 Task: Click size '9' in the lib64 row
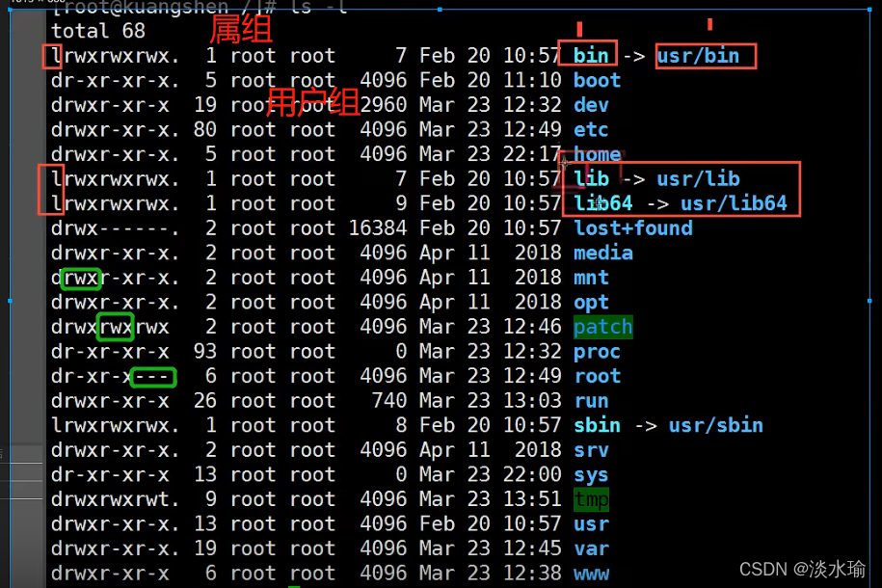coord(401,203)
